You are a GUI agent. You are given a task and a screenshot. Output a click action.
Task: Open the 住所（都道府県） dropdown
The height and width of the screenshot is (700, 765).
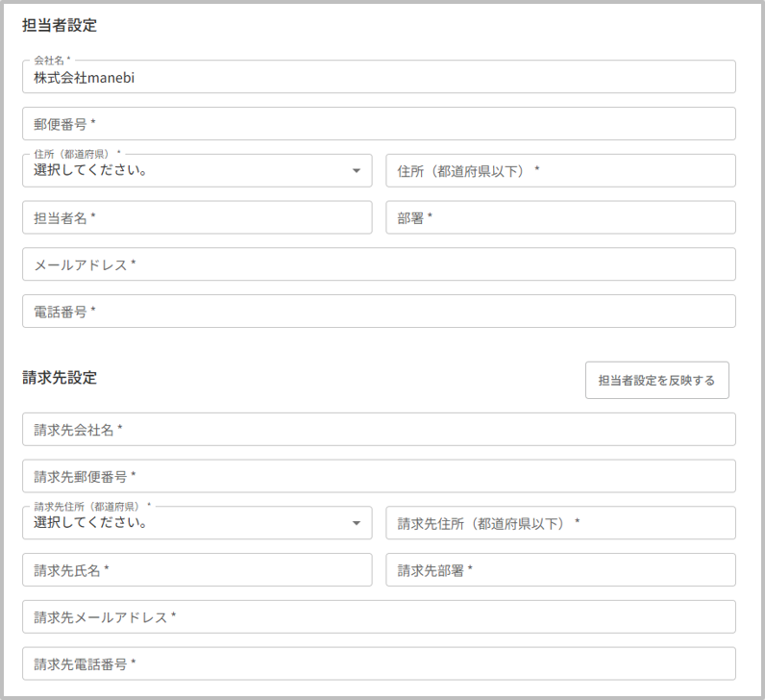tap(197, 170)
